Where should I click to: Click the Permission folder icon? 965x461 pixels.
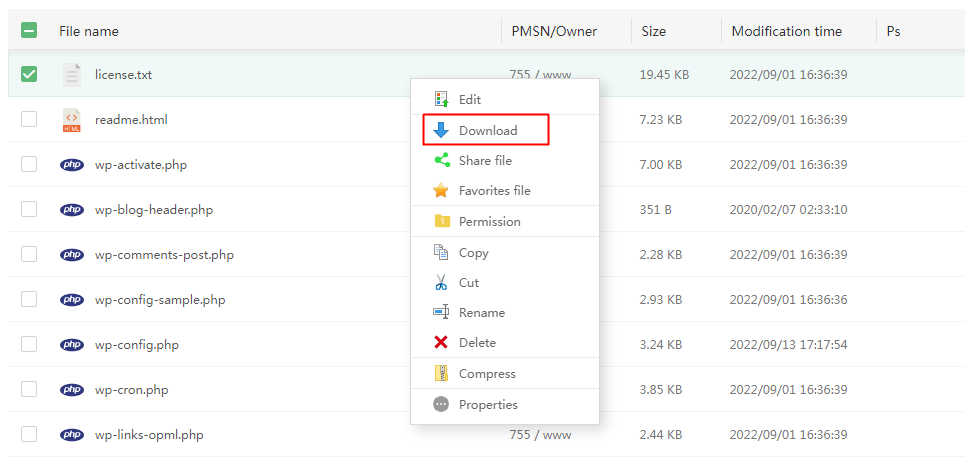(441, 221)
